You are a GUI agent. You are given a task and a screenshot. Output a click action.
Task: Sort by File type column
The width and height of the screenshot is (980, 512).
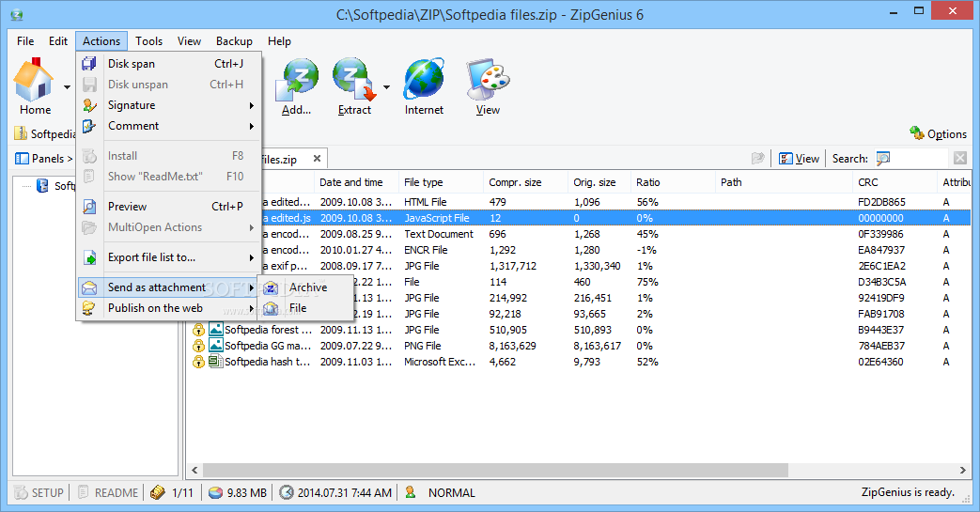[440, 182]
